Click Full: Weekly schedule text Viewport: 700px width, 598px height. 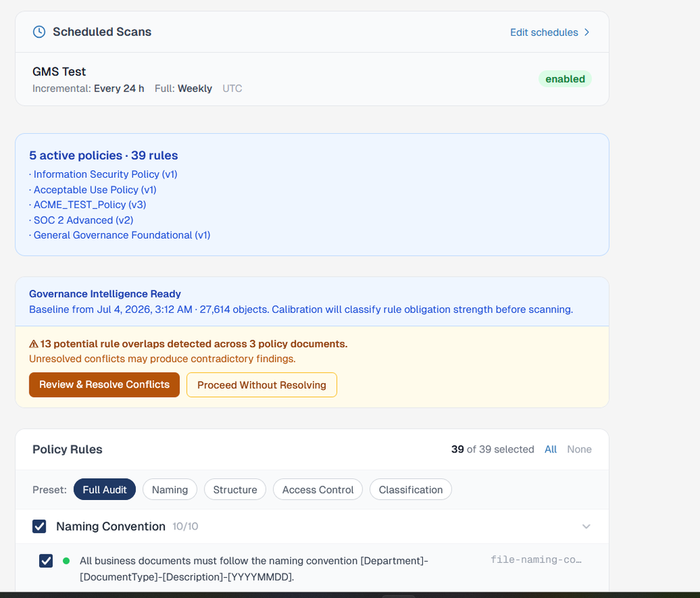[x=183, y=88]
